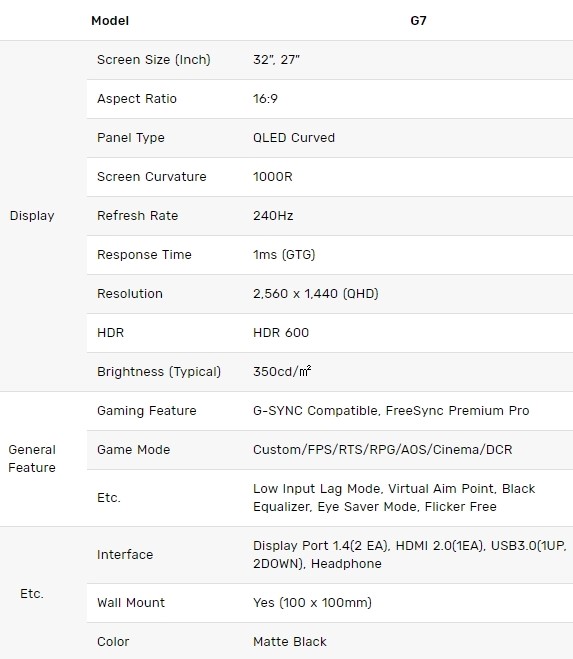
Task: Click the 240Hz refresh rate value
Action: 273,216
